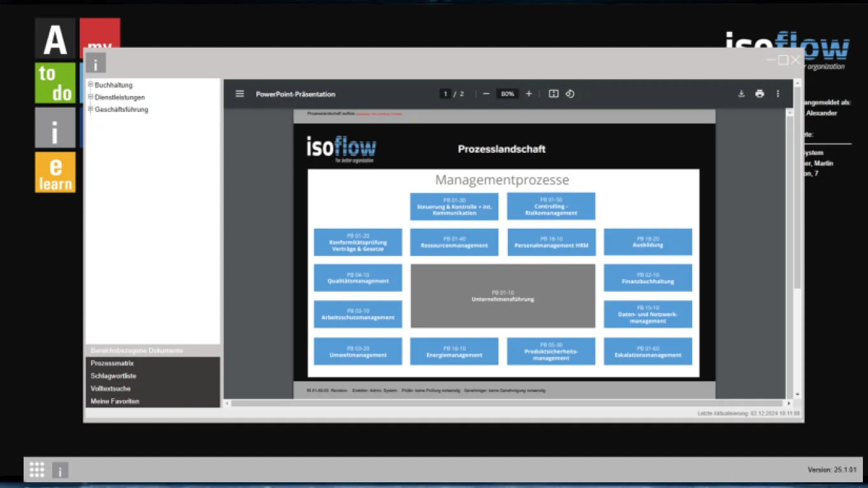
Task: Open the red 'my' tile
Action: click(100, 33)
